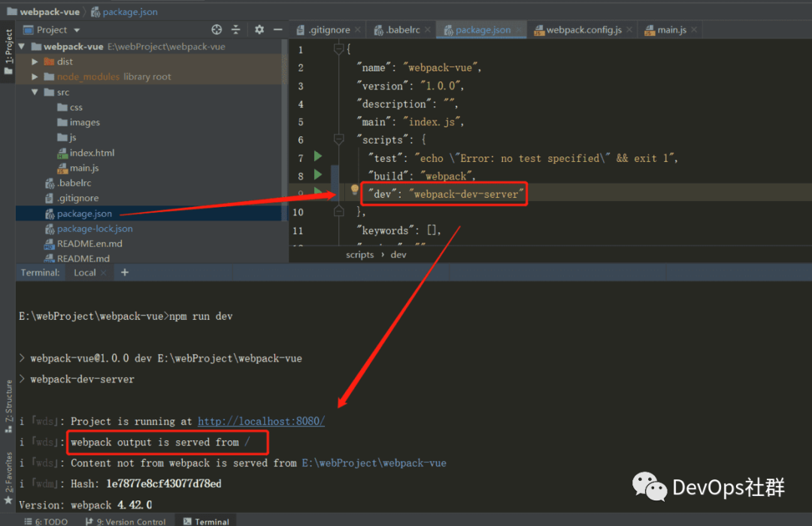Open README.en.md in the project tree
Screen dimensions: 812x526
(x=83, y=244)
